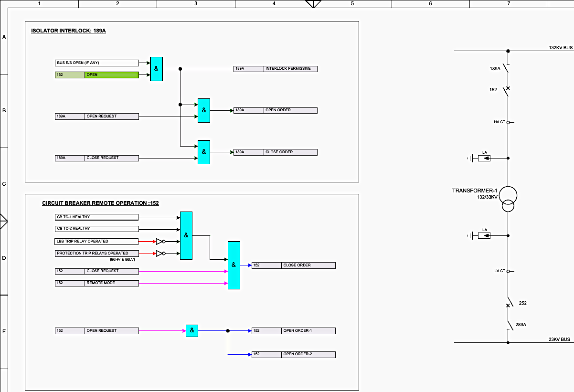Select the 152 OPEN REQUEST input box
The width and height of the screenshot is (574, 392).
pos(97,331)
